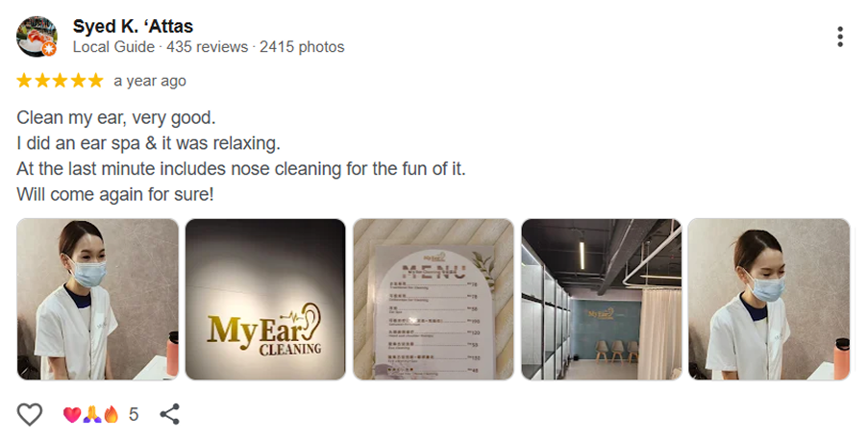Open the MENU price list photo
This screenshot has width=868, height=440.
coord(434,300)
